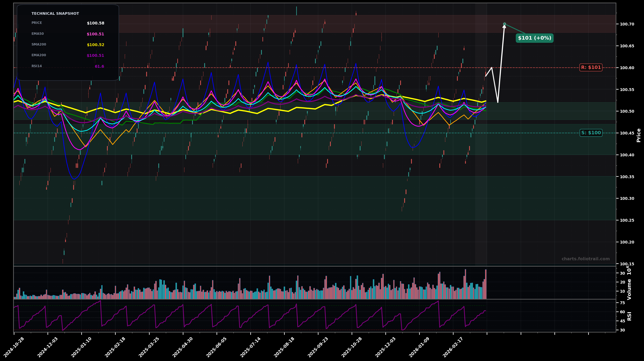Click the S: $100 support label
Screen dimensions: 644x361
click(591, 133)
